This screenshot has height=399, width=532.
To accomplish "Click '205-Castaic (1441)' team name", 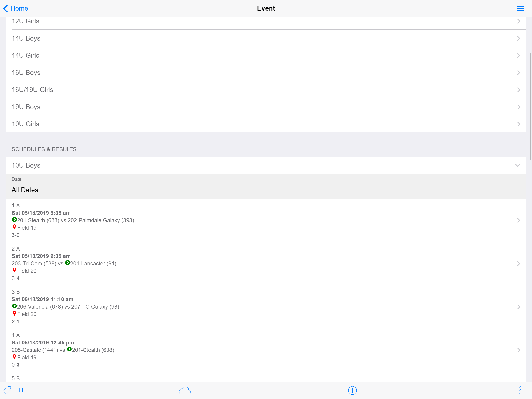I will tap(35, 350).
